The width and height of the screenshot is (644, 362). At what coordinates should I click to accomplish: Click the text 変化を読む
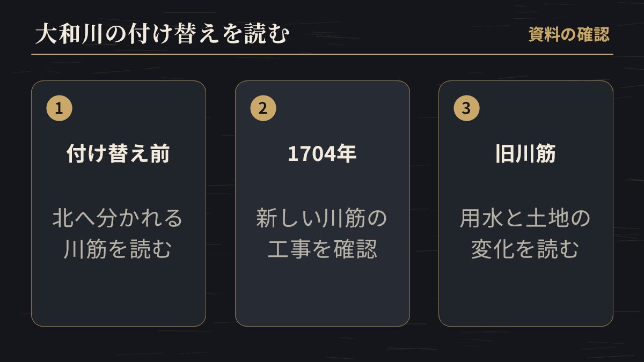click(x=525, y=250)
